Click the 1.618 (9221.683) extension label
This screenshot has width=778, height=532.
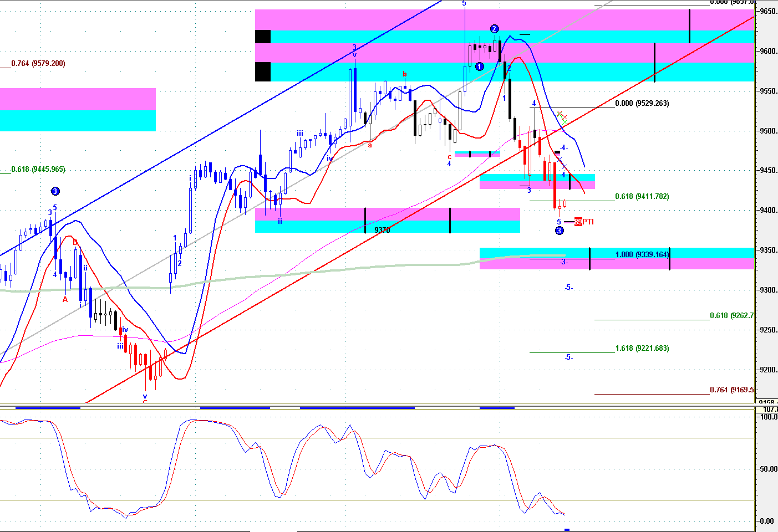[x=642, y=349]
